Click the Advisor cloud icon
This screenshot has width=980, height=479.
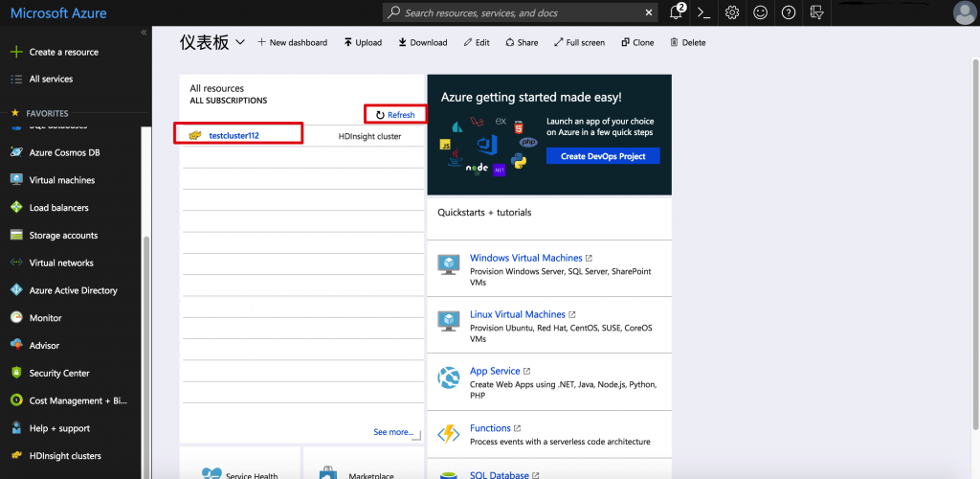(x=17, y=345)
